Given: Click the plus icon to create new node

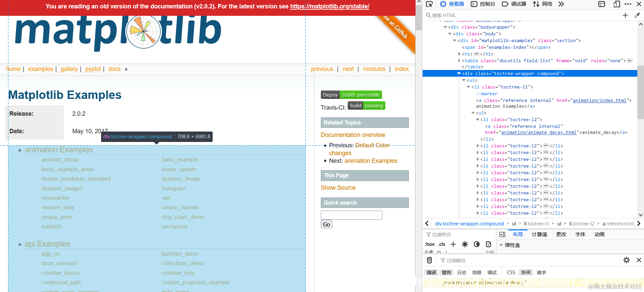Looking at the screenshot, I should (x=625, y=15).
